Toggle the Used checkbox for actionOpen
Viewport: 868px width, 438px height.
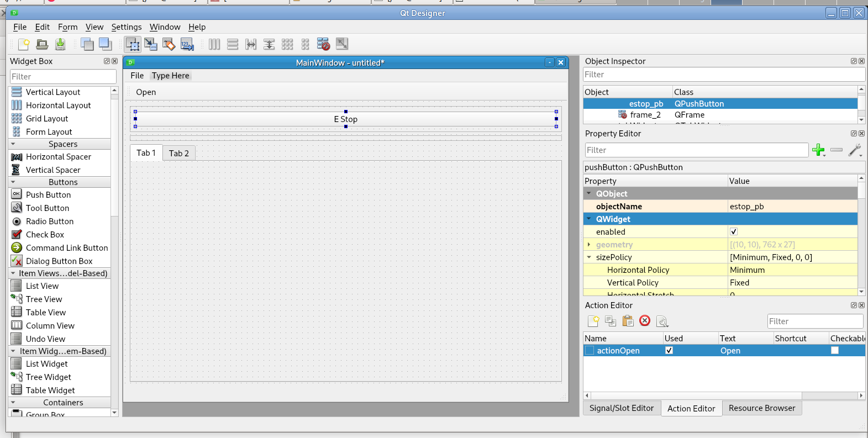pyautogui.click(x=669, y=351)
